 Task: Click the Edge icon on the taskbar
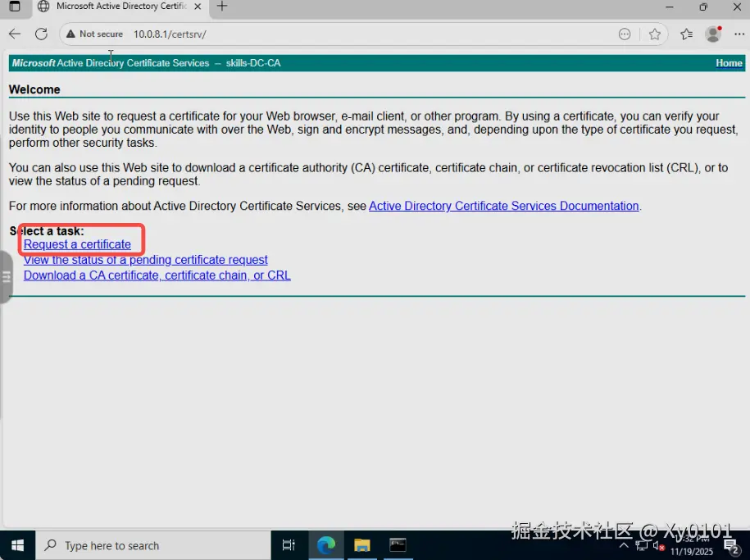point(326,545)
